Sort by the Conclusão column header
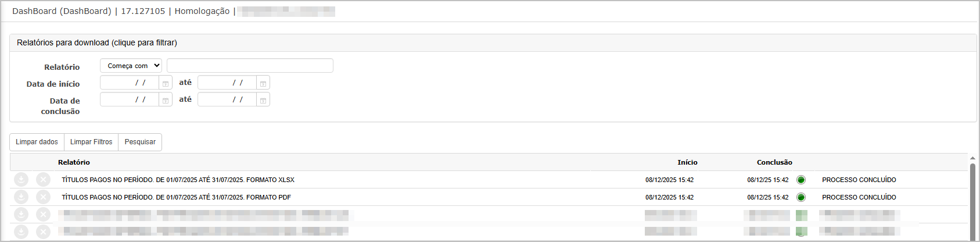Viewport: 980px width, 242px height. coord(774,162)
